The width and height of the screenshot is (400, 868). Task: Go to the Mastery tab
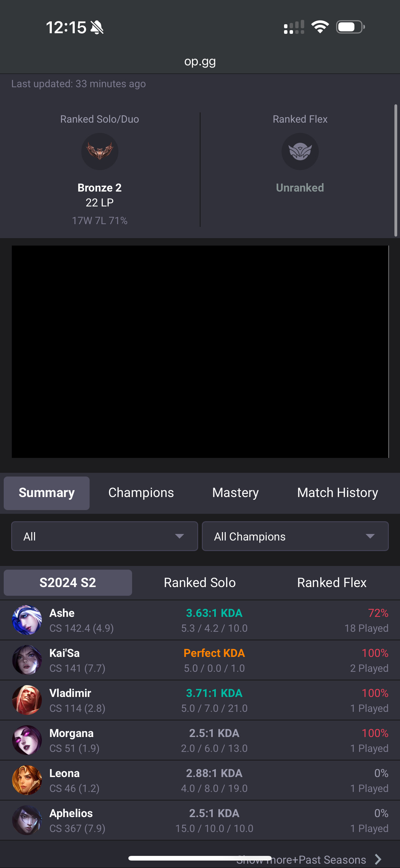click(x=235, y=493)
